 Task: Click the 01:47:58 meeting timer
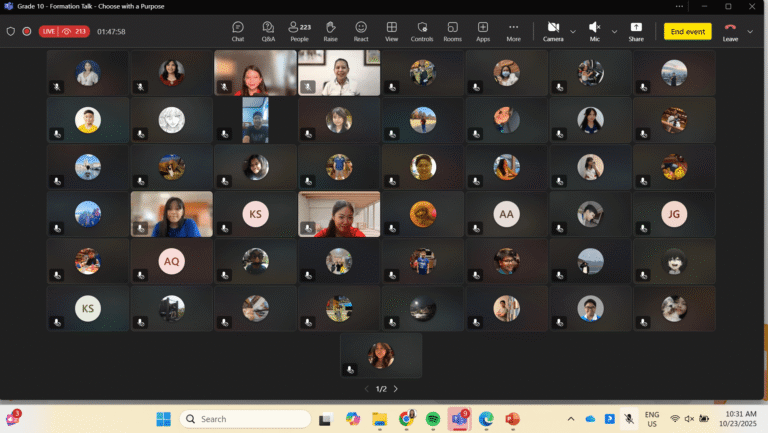click(111, 31)
